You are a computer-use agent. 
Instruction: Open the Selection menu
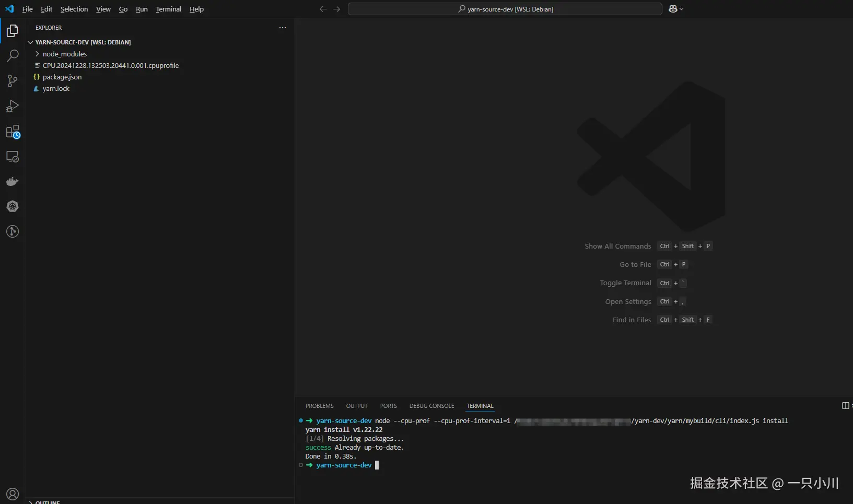(74, 9)
